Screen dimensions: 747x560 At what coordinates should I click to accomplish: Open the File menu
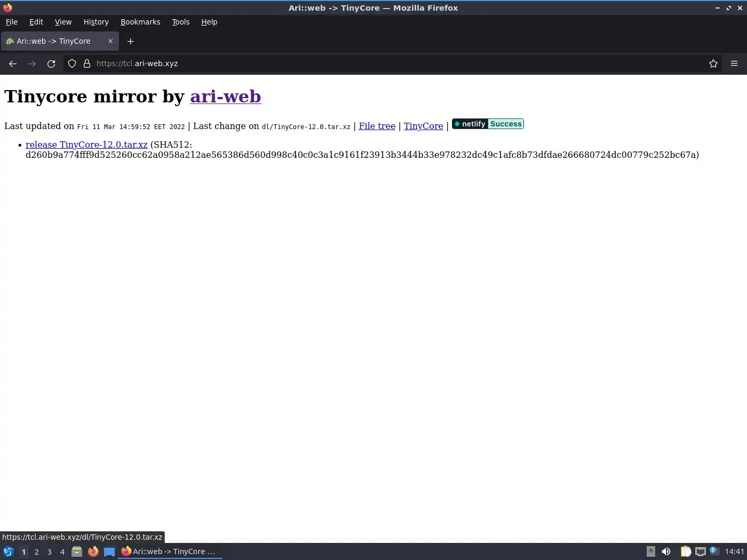point(12,22)
